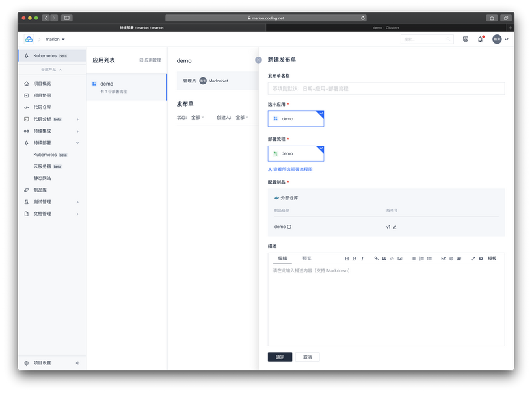Image resolution: width=532 pixels, height=393 pixels.
Task: Click the 确定 button
Action: 280,357
